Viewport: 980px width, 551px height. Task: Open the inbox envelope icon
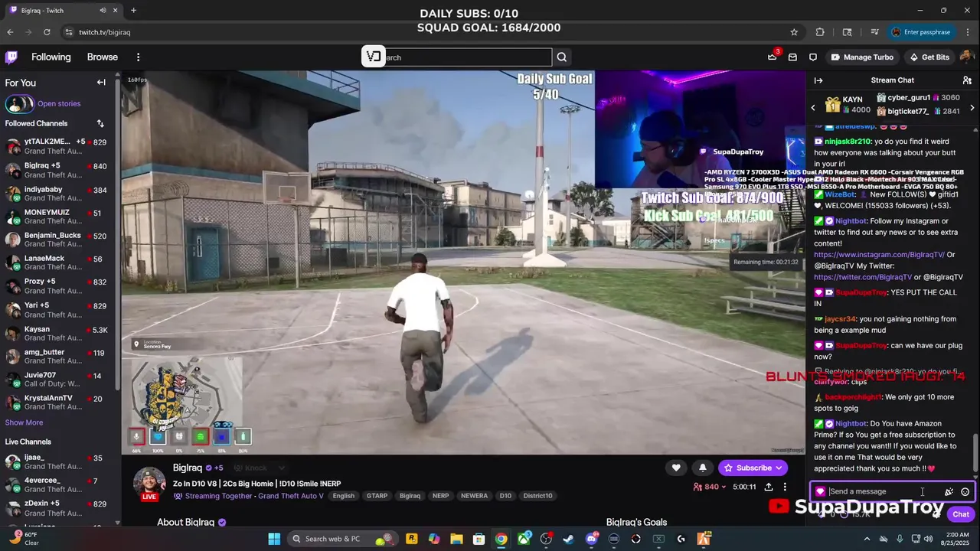coord(792,57)
